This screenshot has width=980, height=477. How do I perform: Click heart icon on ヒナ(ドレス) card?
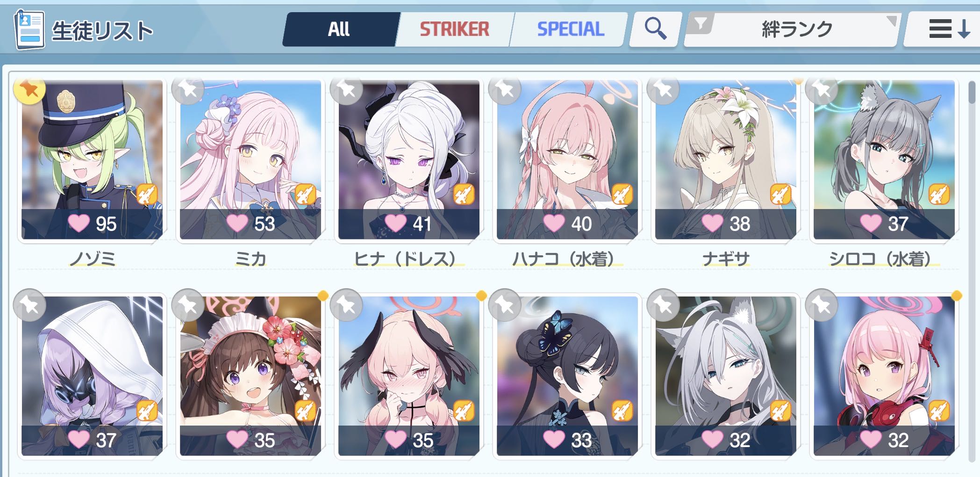pyautogui.click(x=395, y=223)
